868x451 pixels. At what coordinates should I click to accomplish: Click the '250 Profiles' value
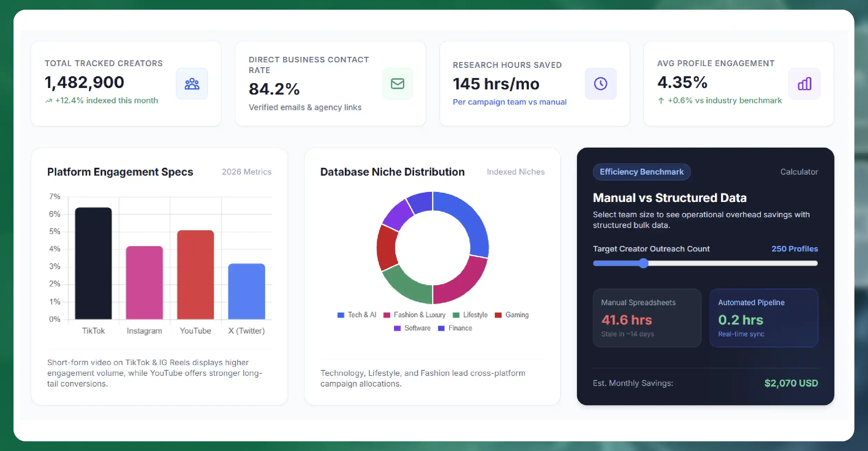pos(795,249)
